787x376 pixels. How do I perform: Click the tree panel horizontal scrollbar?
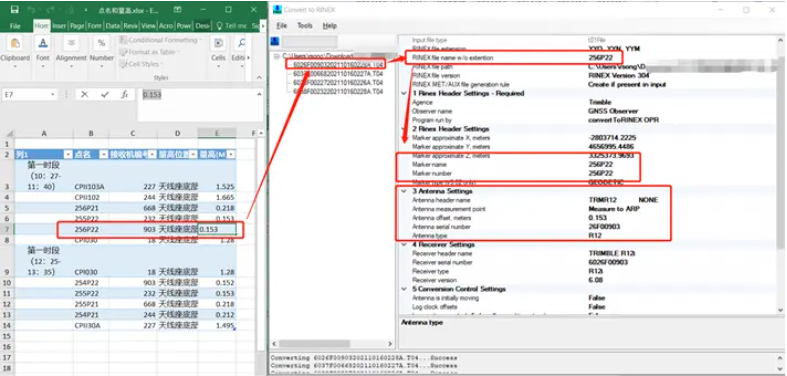point(332,344)
